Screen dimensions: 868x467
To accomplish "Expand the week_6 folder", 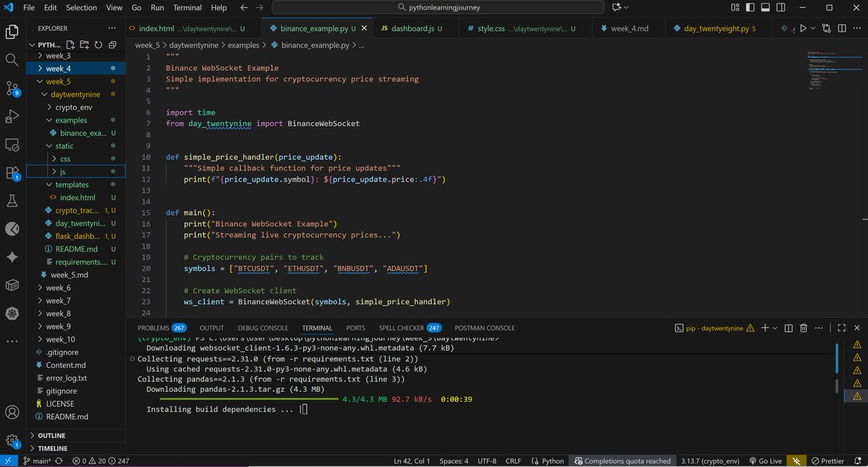I will (x=76, y=288).
